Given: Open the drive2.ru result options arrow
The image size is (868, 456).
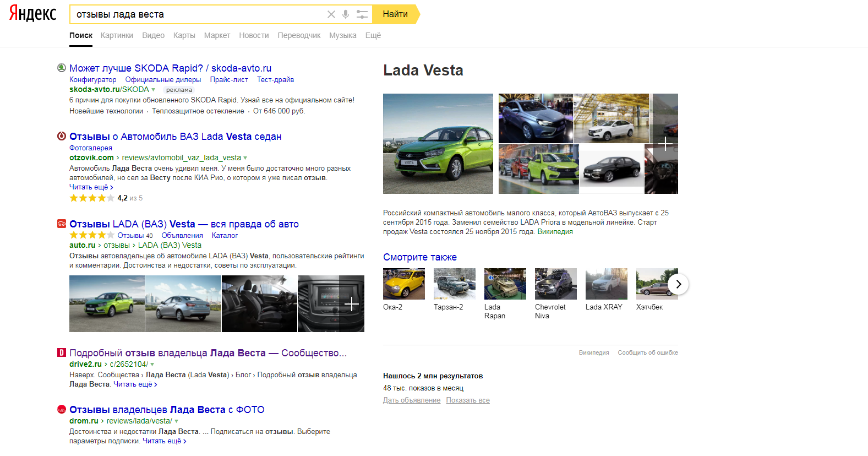Looking at the screenshot, I should pos(152,365).
